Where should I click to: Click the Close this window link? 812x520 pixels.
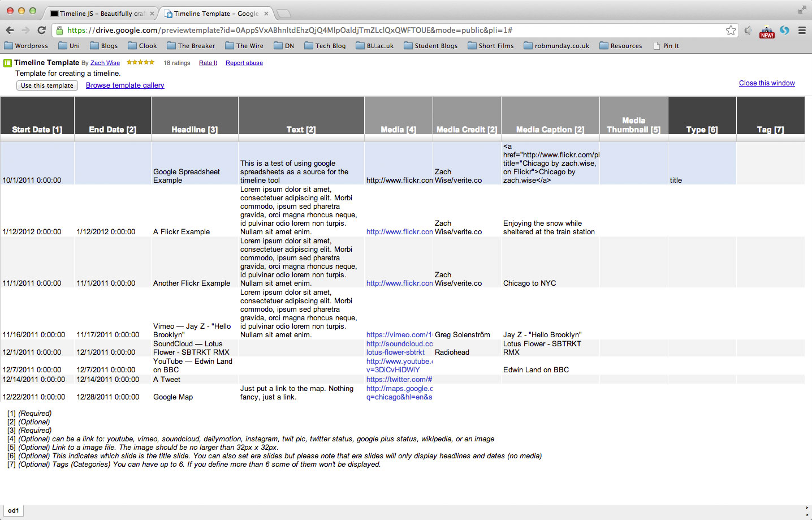[767, 83]
